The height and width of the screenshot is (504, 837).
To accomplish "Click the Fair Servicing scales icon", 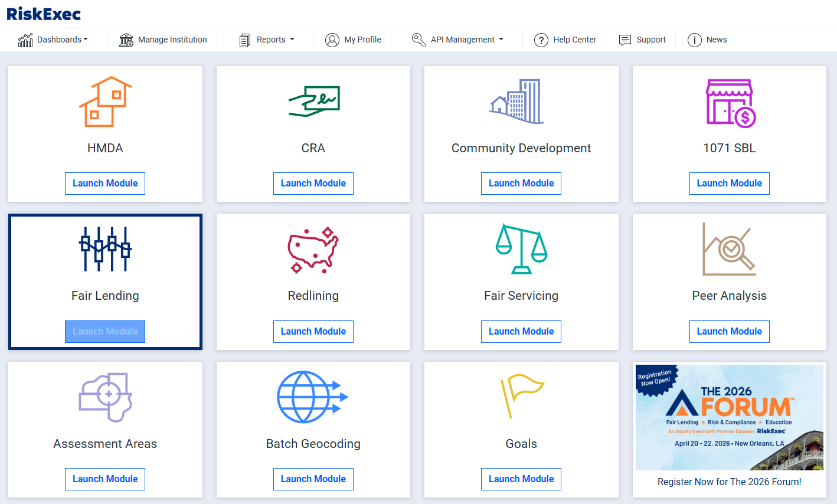I will [x=521, y=249].
